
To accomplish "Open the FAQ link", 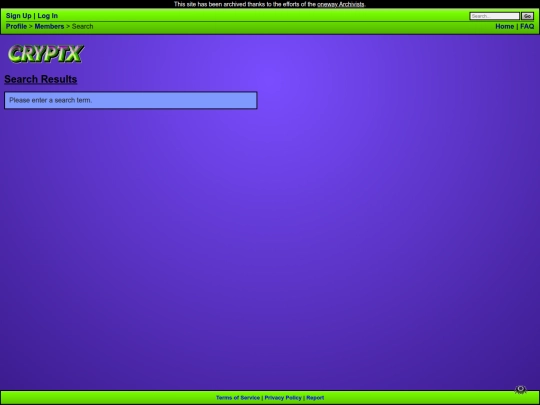I will 527,27.
